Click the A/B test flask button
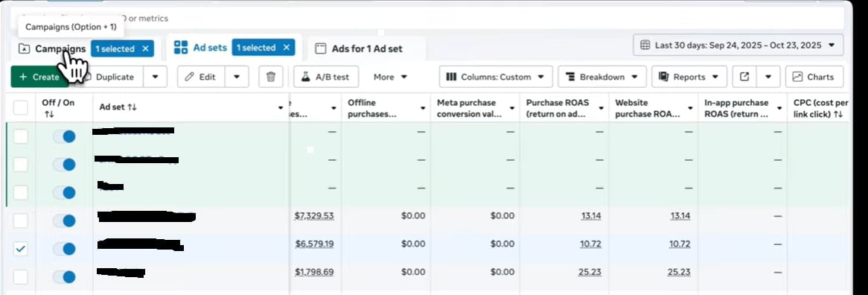This screenshot has width=868, height=295. (x=326, y=77)
